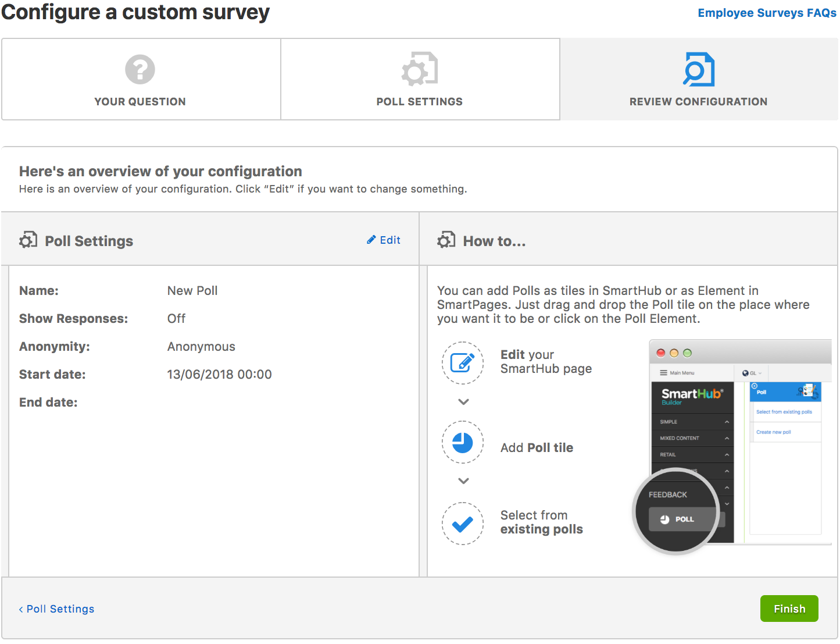Click the gear icon beside How to heading
This screenshot has height=644, width=840.
(x=446, y=240)
